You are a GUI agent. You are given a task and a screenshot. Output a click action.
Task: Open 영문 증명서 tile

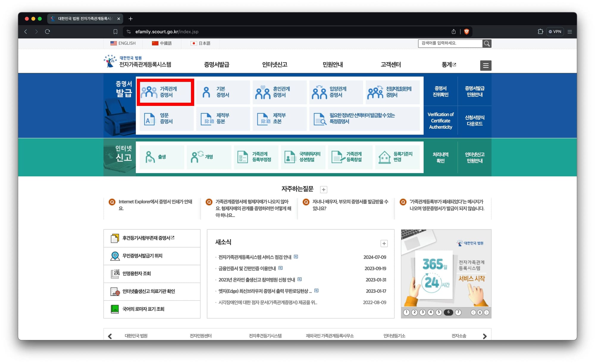click(x=166, y=119)
